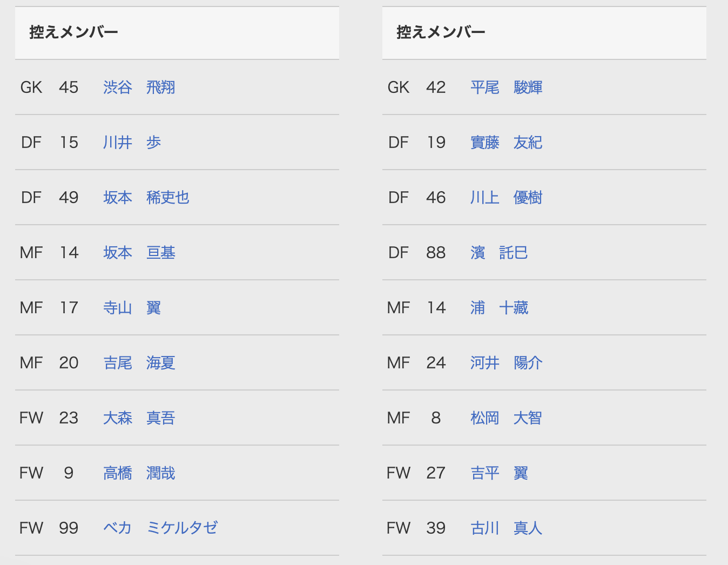Select the 濱 託巳 link
Screen dimensions: 728x565
500,252
